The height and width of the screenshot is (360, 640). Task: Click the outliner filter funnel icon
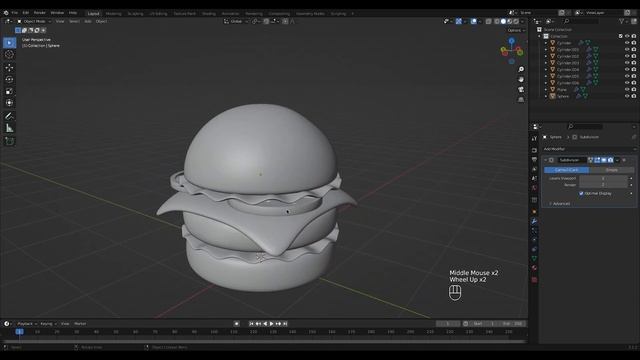[x=622, y=21]
